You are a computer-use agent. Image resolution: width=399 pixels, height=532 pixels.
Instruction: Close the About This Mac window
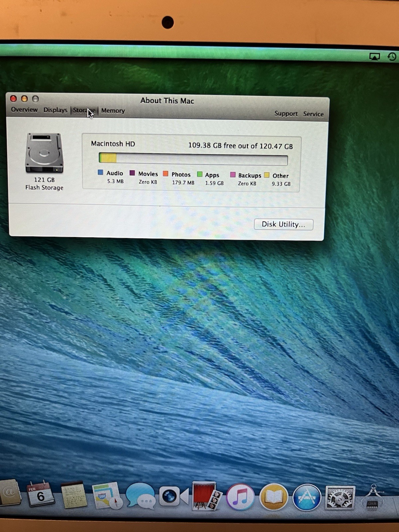coord(13,98)
